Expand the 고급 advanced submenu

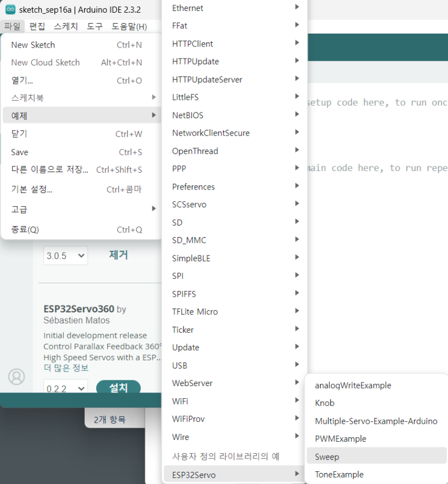click(x=82, y=210)
